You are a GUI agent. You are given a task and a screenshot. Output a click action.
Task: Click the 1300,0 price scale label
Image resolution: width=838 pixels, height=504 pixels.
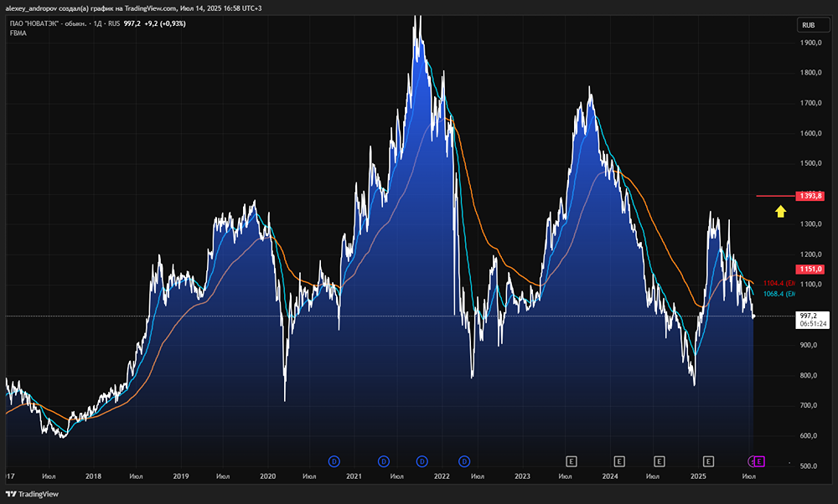pos(810,224)
